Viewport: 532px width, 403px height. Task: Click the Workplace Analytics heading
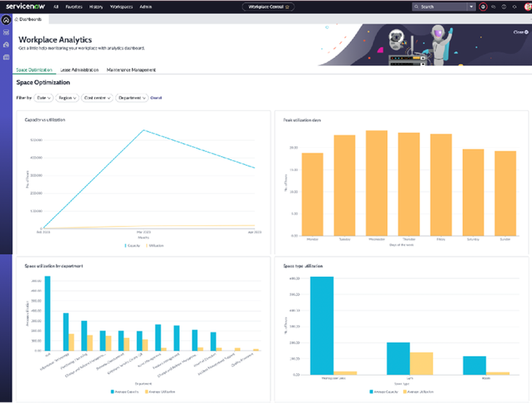click(55, 39)
